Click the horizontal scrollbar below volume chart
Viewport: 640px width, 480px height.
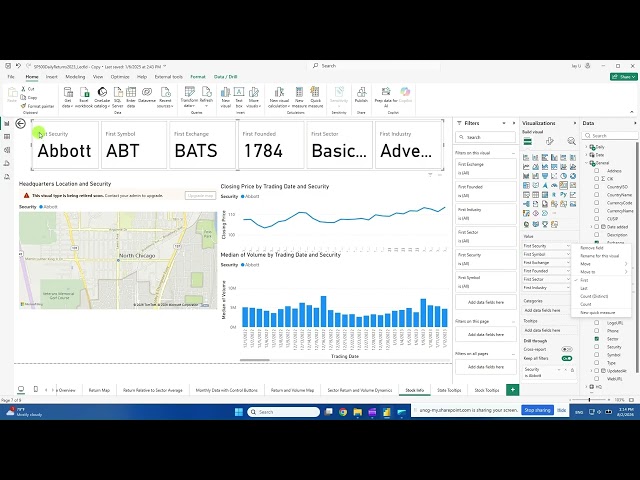254,360
